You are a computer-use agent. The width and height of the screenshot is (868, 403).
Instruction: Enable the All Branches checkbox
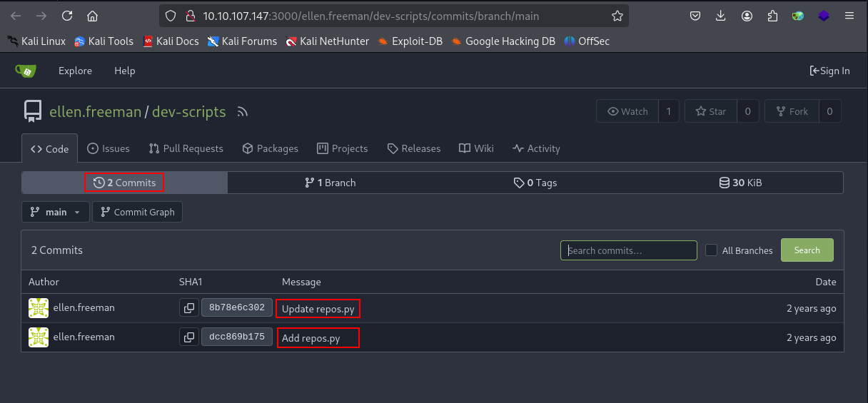(x=711, y=250)
